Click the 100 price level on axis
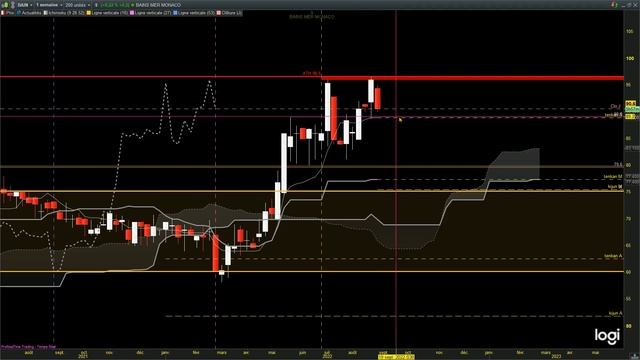Viewport: 640px width, 360px height. (x=630, y=58)
